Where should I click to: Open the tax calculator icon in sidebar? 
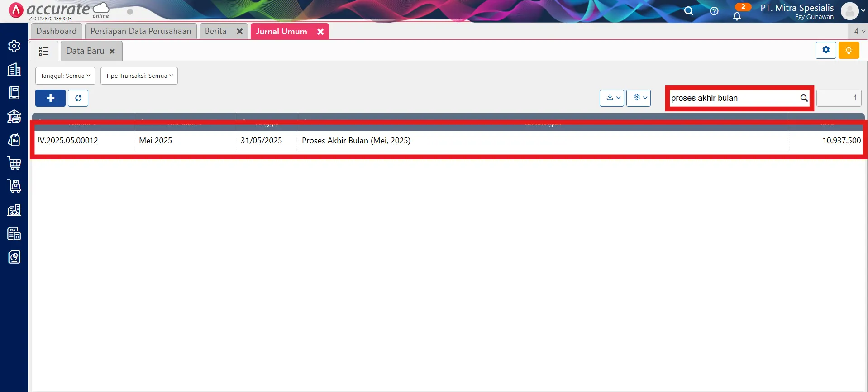click(14, 233)
